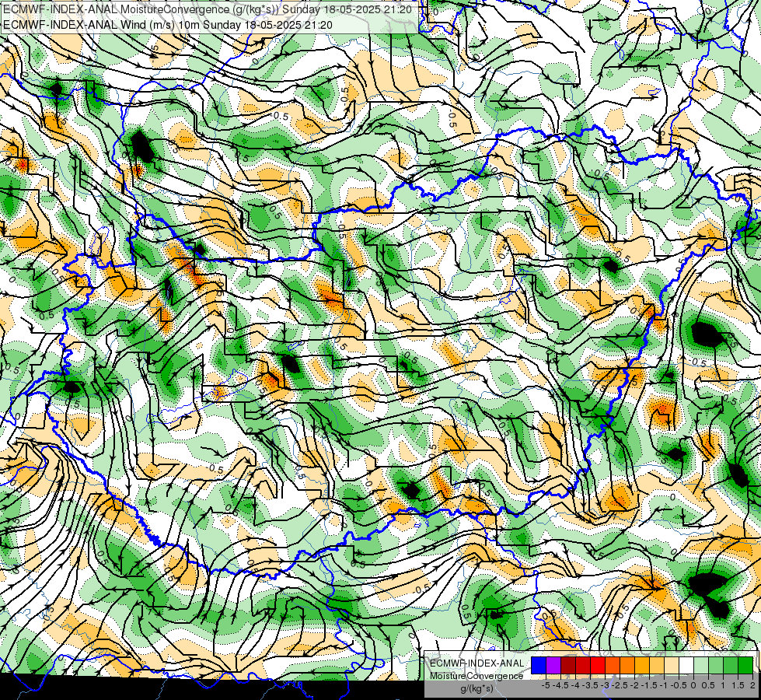Click the MoistureConvergence title line in the header
The height and width of the screenshot is (700, 761).
click(x=208, y=9)
